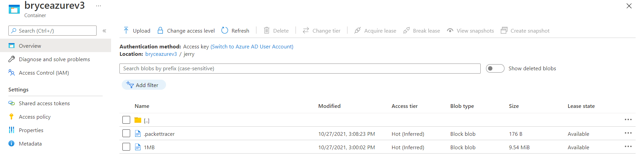Click the View snapshots eye icon
644x162 pixels.
pyautogui.click(x=450, y=31)
